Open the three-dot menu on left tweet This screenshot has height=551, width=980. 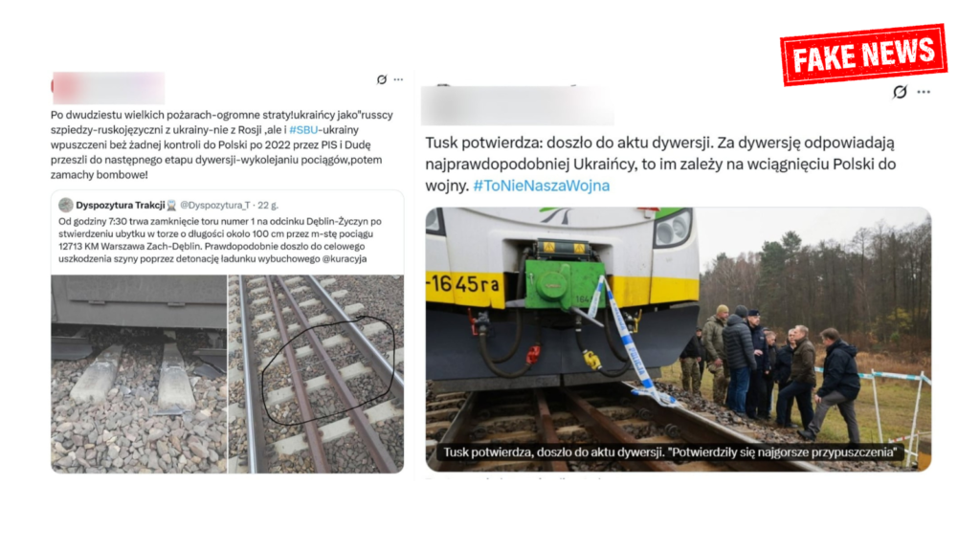[399, 79]
